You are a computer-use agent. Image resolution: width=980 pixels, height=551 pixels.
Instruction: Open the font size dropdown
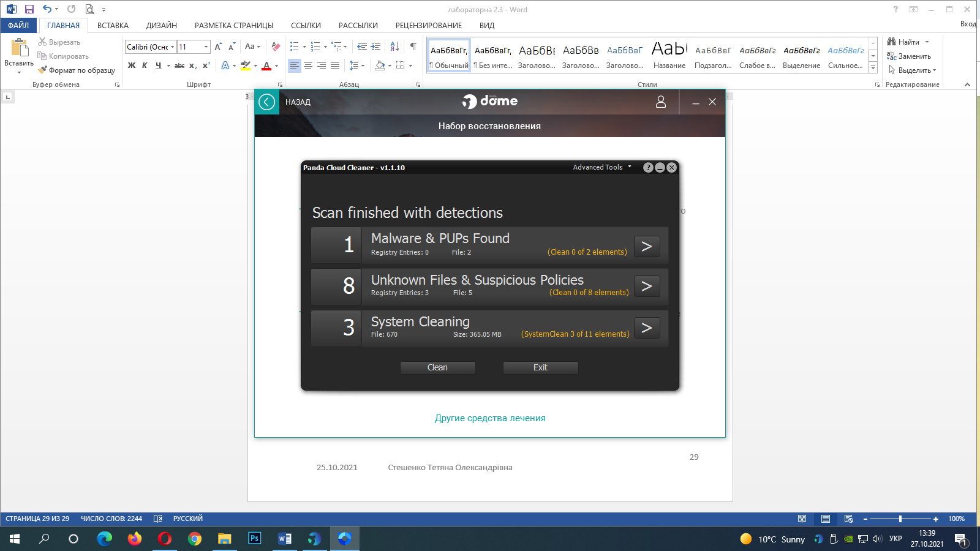206,47
